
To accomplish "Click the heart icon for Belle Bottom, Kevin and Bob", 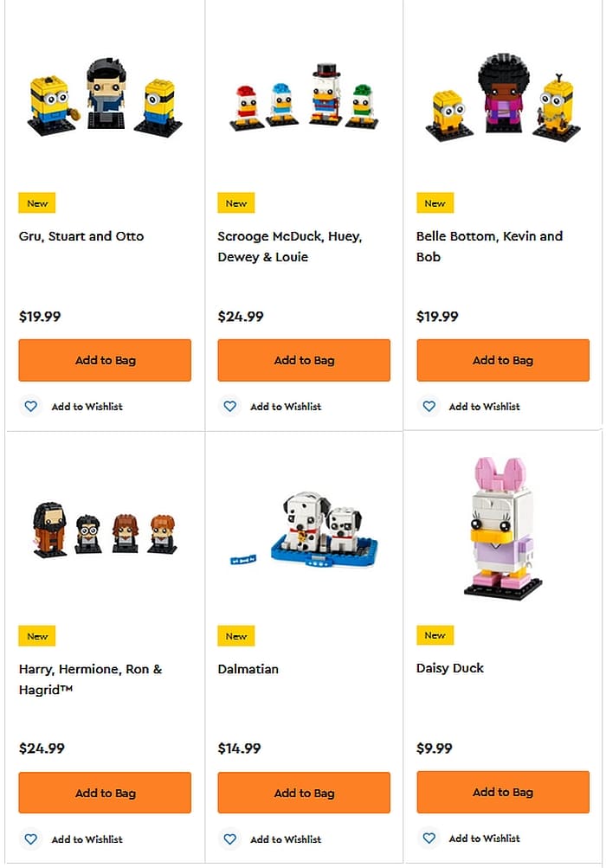I will click(x=429, y=406).
